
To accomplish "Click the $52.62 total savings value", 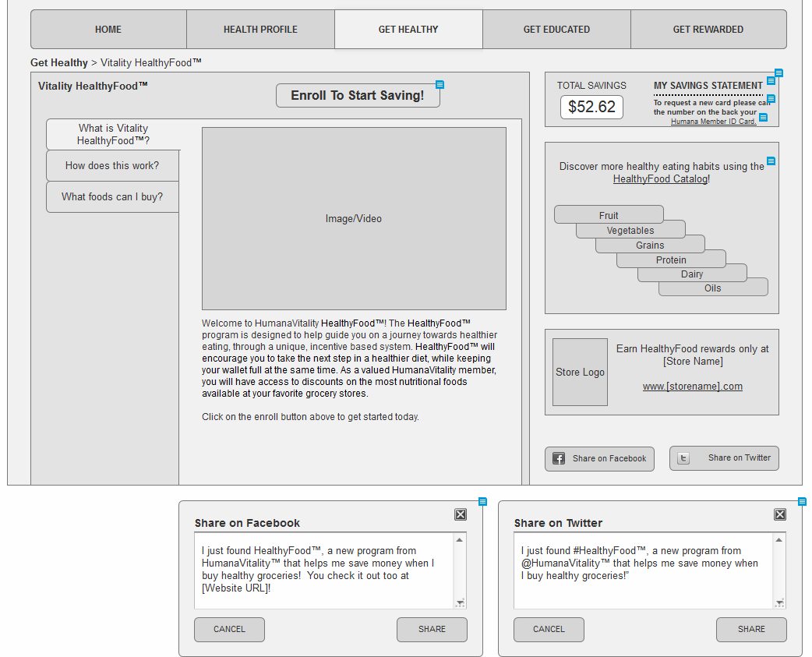I will pos(591,108).
